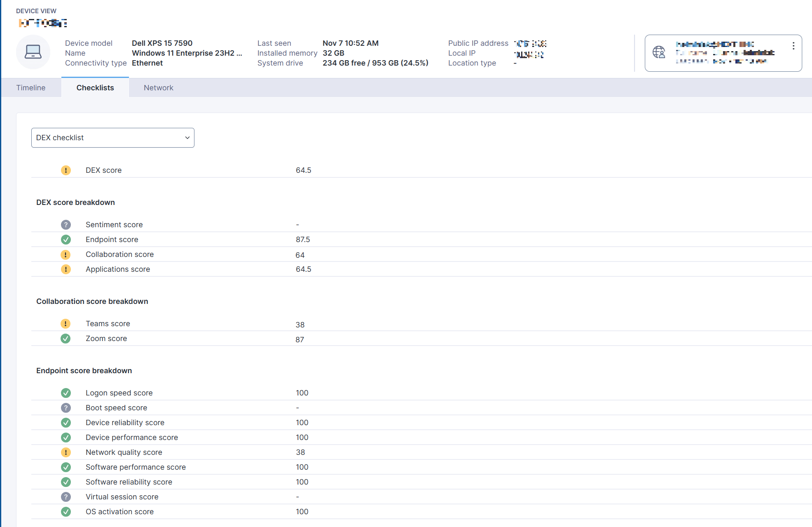Click the DEX score warning icon
Image resolution: width=812 pixels, height=527 pixels.
[x=66, y=170]
